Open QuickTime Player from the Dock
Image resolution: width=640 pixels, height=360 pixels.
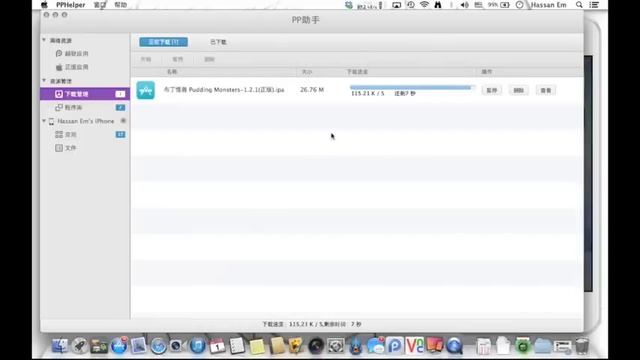click(454, 346)
